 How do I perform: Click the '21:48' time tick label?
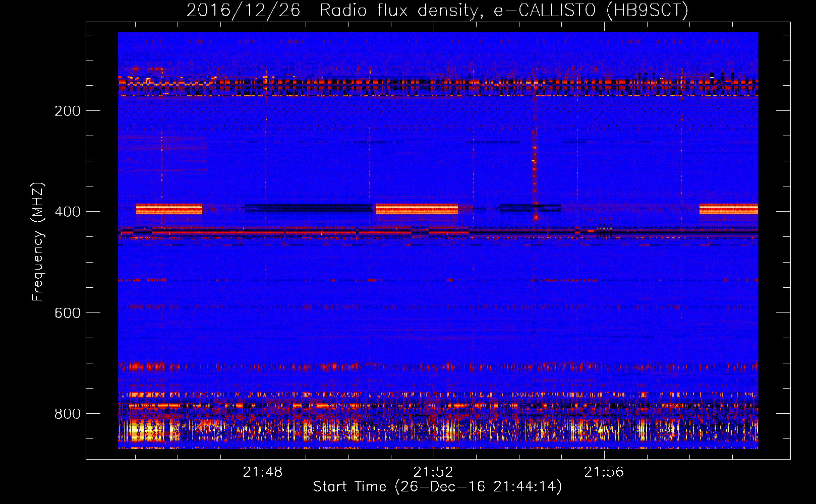[x=263, y=472]
